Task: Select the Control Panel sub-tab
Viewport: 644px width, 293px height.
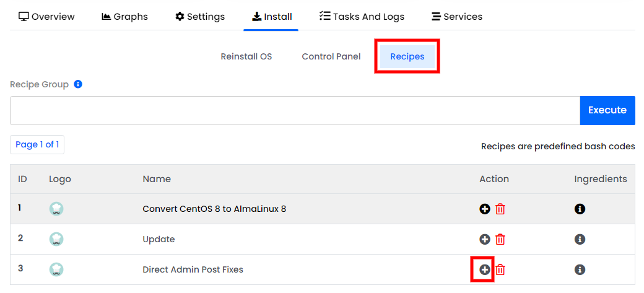Action: 331,57
